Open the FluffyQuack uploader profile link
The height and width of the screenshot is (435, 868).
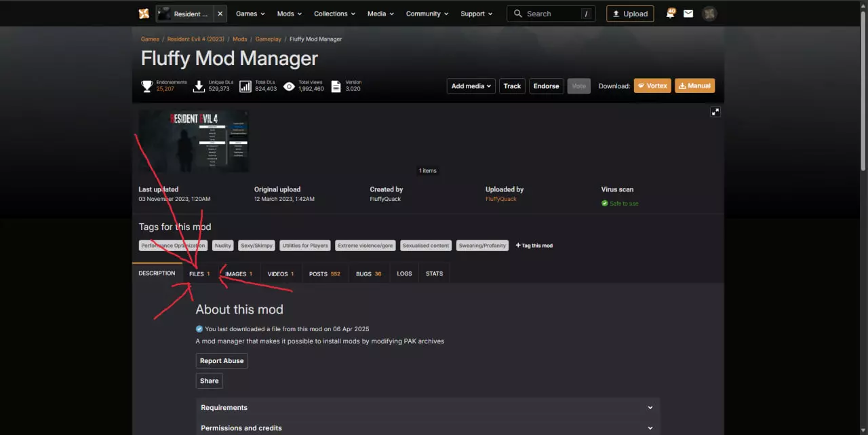click(501, 200)
